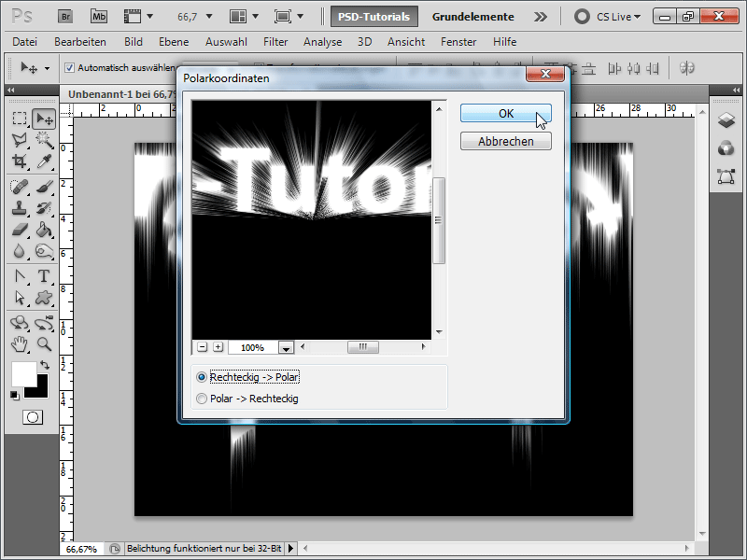Open the background color swatch
The image size is (747, 560).
(41, 391)
